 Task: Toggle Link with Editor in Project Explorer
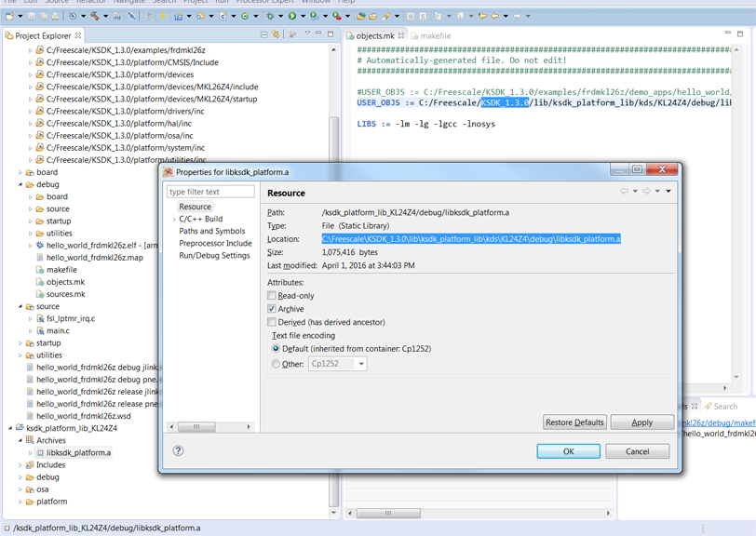[x=276, y=34]
